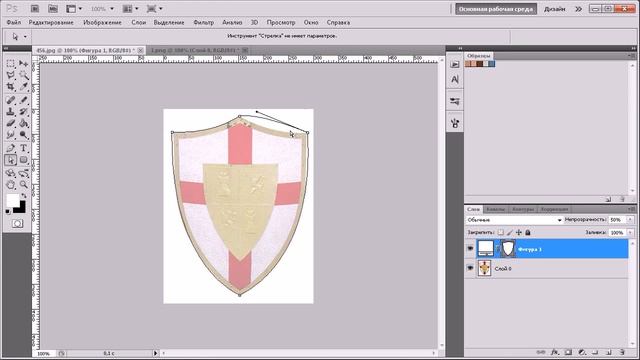The width and height of the screenshot is (640, 360).
Task: Select the Pen tool
Action: coord(11,148)
